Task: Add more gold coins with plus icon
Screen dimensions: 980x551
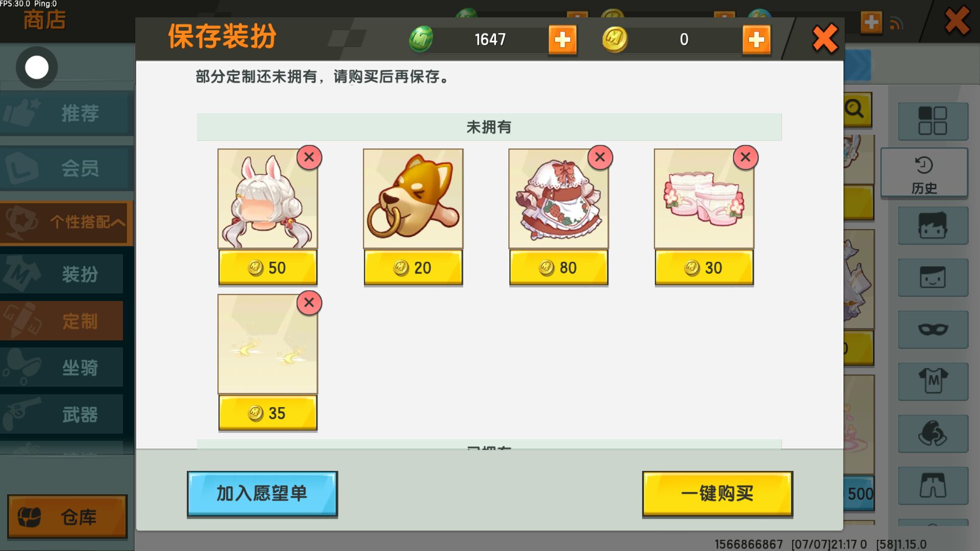Action: click(x=756, y=40)
